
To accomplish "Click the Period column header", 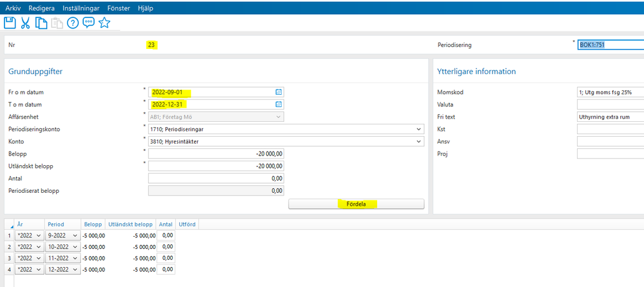I will click(x=63, y=224).
